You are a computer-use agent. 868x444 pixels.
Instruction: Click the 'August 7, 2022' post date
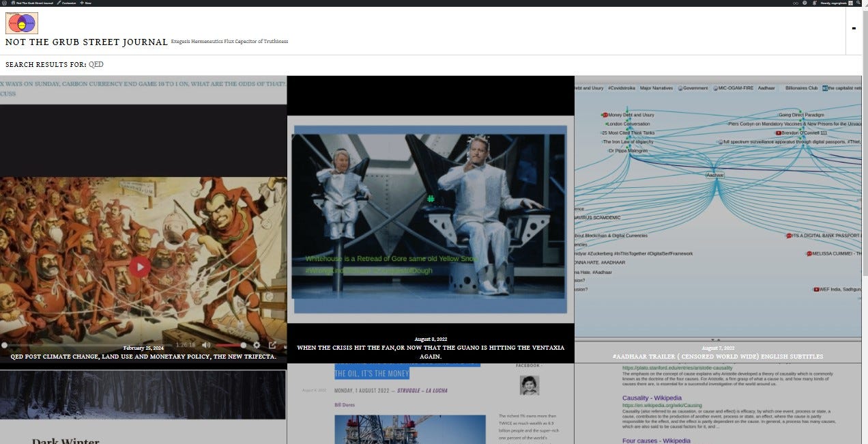point(718,348)
